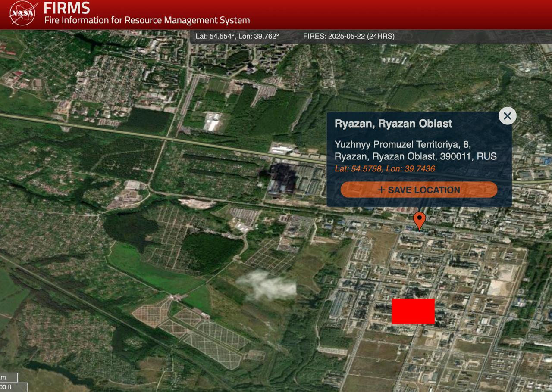Click the Fire Information for Resource Management System subtitle

(x=147, y=20)
